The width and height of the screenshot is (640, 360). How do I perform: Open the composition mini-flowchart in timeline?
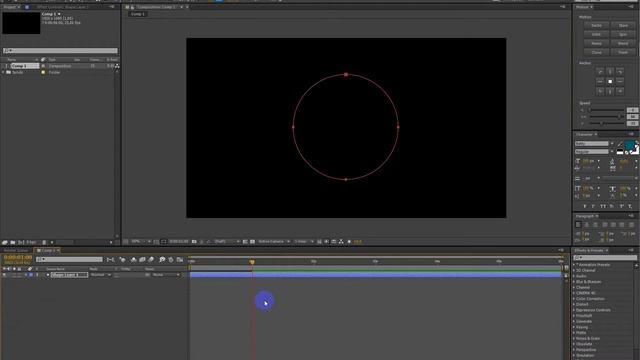coord(110,260)
